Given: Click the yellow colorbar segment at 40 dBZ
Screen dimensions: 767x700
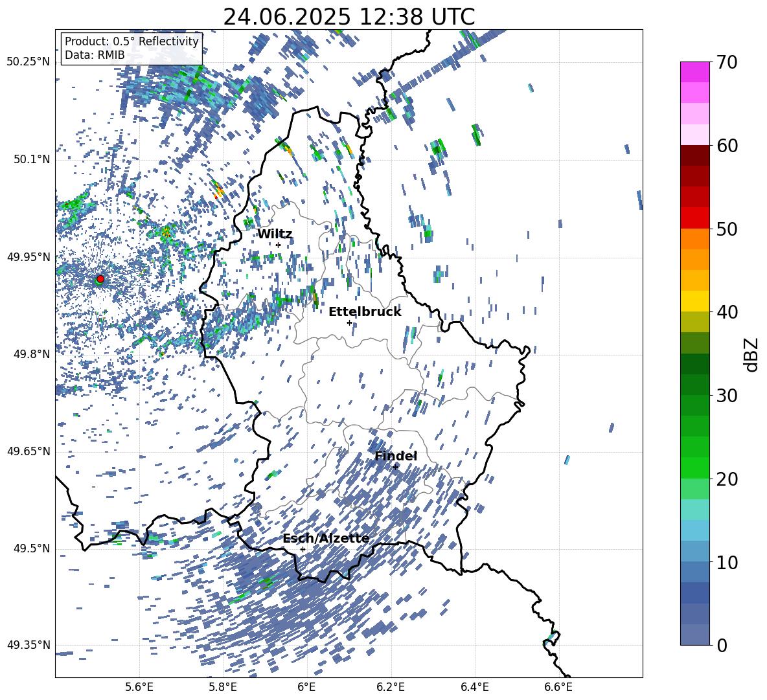Looking at the screenshot, I should tap(694, 301).
